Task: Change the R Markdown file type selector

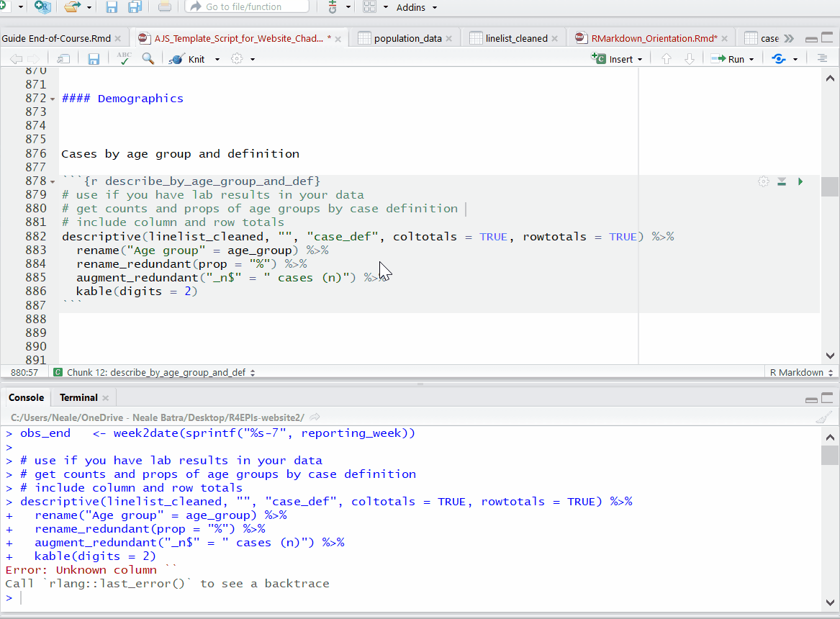Action: (x=801, y=372)
